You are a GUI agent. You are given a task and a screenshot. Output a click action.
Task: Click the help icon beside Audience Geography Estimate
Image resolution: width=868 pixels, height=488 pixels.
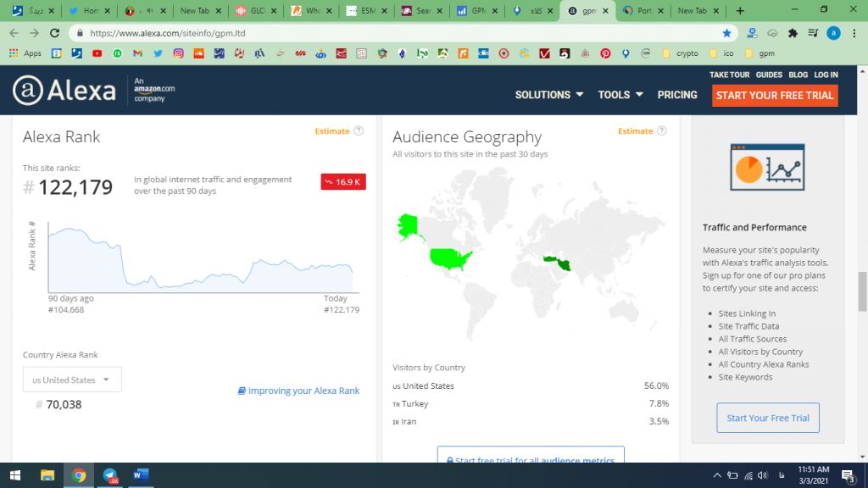(x=661, y=131)
